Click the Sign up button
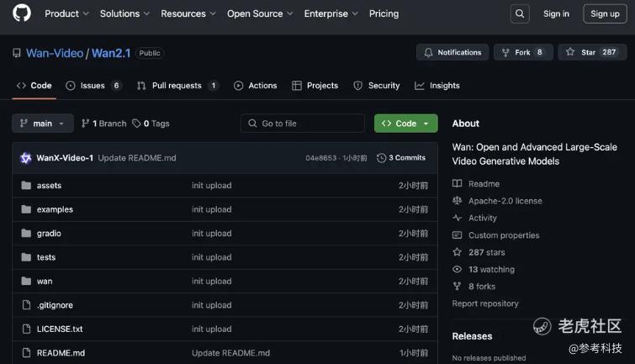Image resolution: width=635 pixels, height=364 pixels. [604, 13]
